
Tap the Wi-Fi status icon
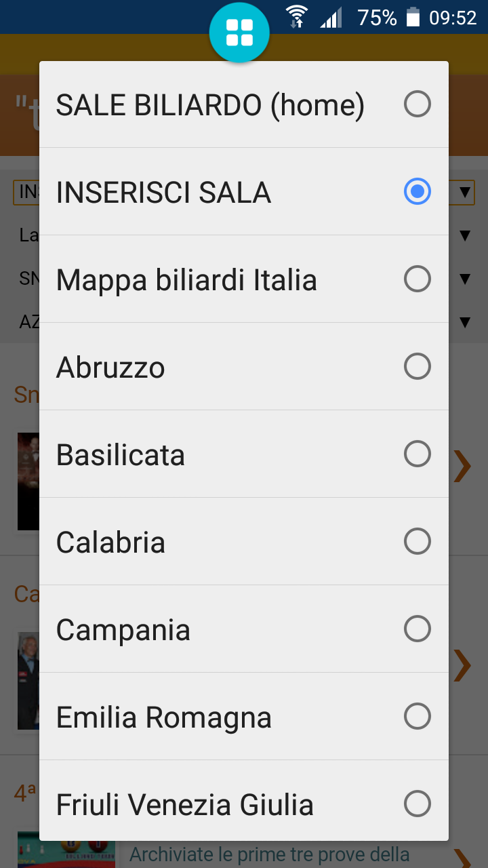[x=296, y=17]
